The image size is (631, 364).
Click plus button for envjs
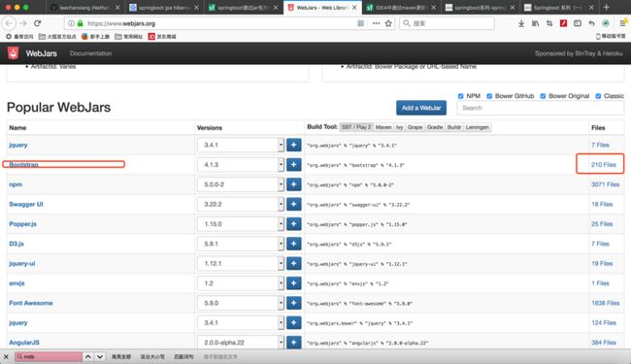pos(294,282)
